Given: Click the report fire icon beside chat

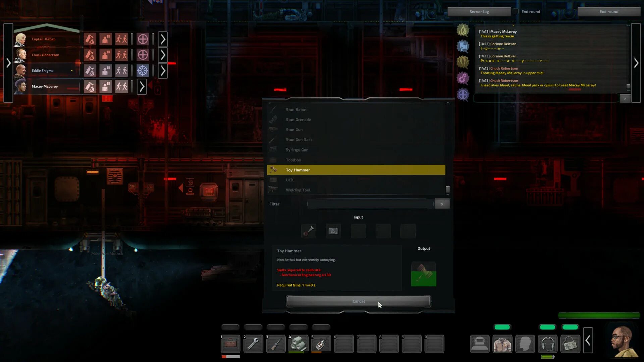Looking at the screenshot, I should 463,31.
